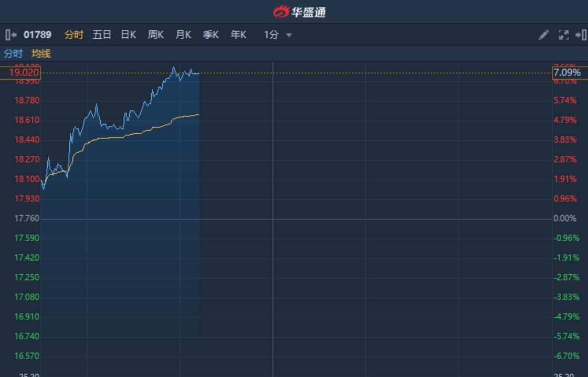The image size is (588, 377).
Task: Switch to the 分时 intraday tab
Action: (73, 35)
